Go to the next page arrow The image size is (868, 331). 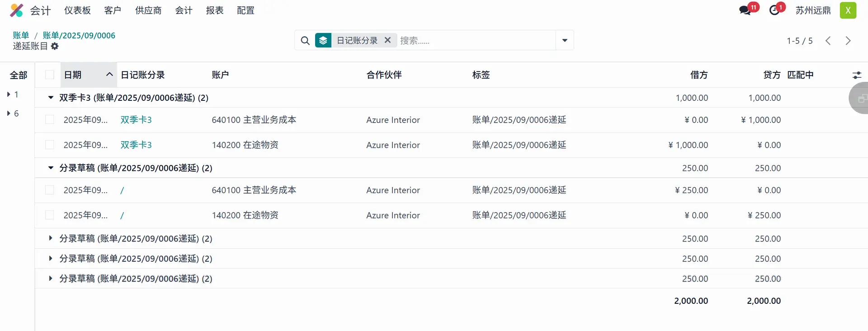[x=848, y=41]
